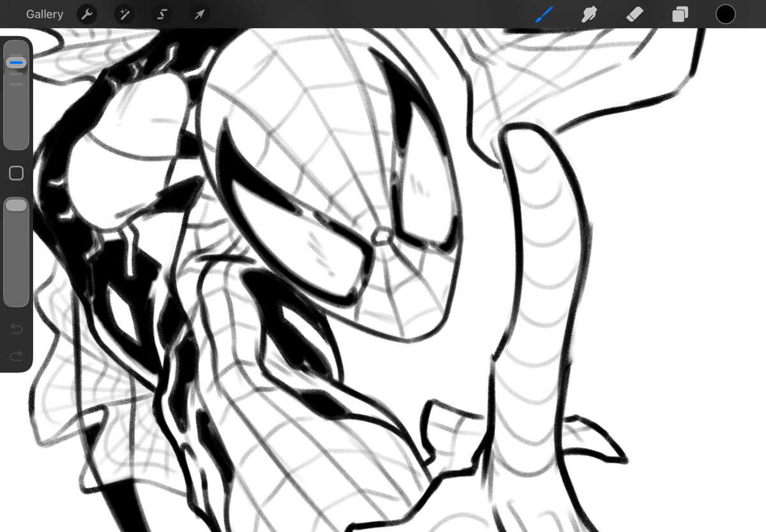The image size is (766, 532).
Task: Click the brush size slider
Action: pos(16,96)
